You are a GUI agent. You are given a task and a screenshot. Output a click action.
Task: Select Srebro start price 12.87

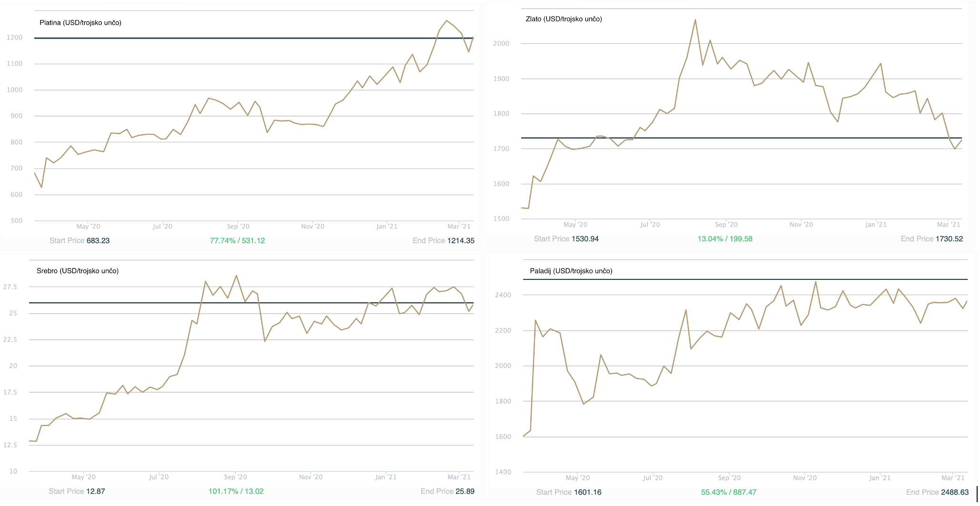click(x=95, y=491)
